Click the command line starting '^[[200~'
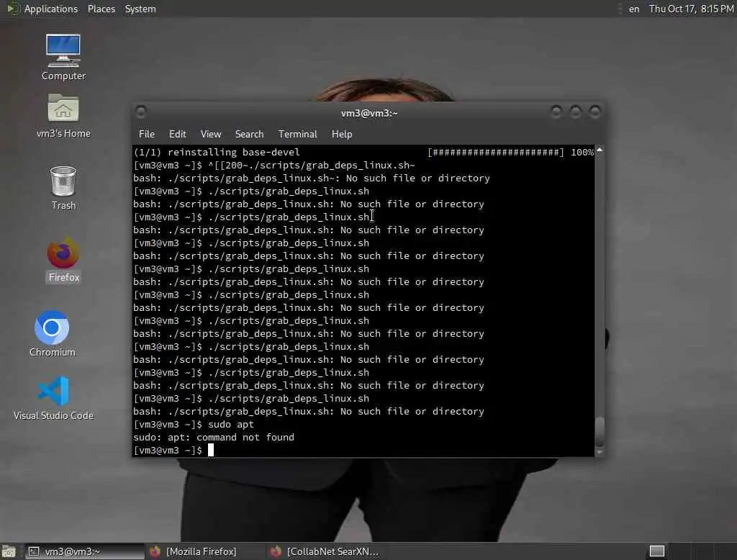 coord(274,166)
